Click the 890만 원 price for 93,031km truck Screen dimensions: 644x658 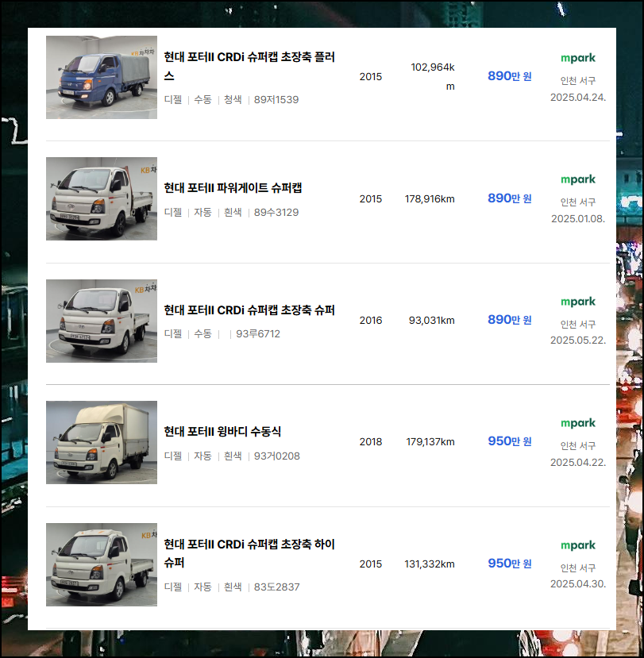point(510,320)
